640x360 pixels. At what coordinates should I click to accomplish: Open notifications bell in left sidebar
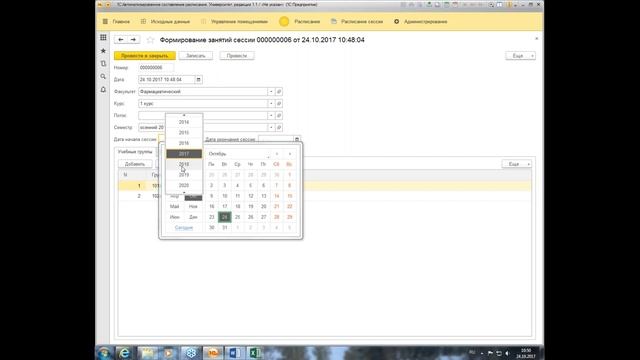tap(103, 89)
